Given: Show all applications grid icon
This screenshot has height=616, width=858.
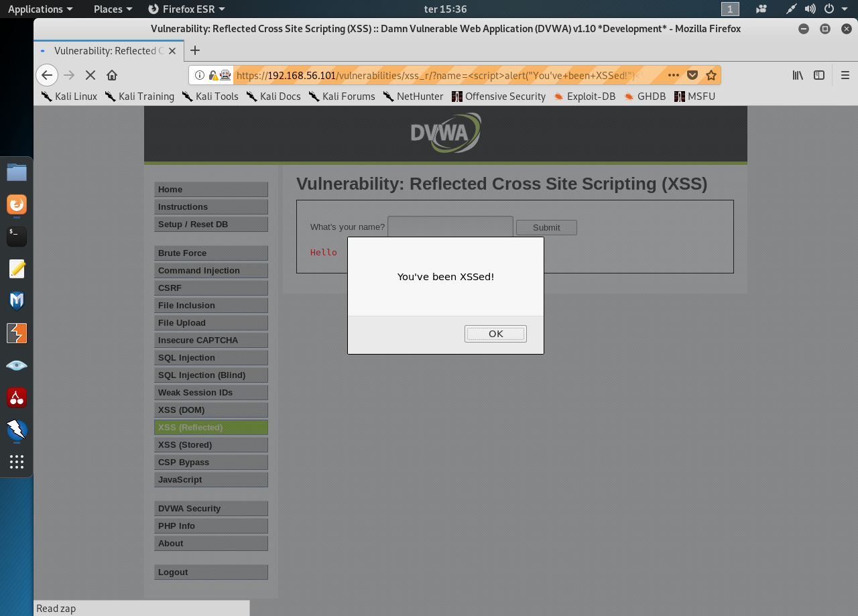Looking at the screenshot, I should 17,462.
